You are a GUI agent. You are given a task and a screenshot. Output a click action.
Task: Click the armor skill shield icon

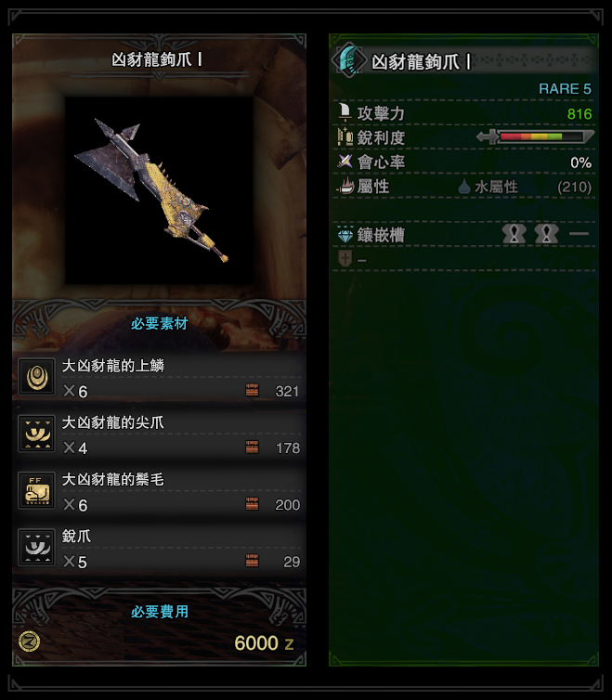[x=345, y=258]
